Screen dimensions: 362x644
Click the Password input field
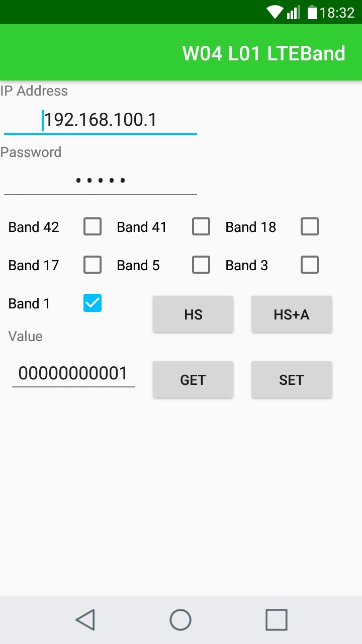coord(101,180)
